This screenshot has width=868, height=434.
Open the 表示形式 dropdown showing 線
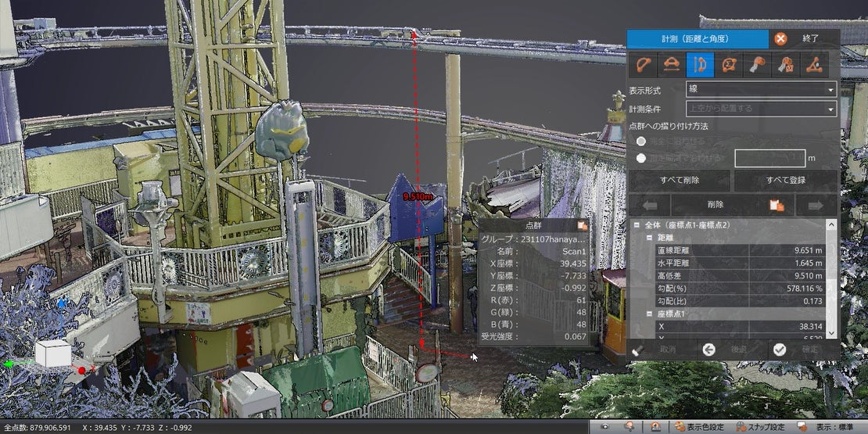[761, 89]
